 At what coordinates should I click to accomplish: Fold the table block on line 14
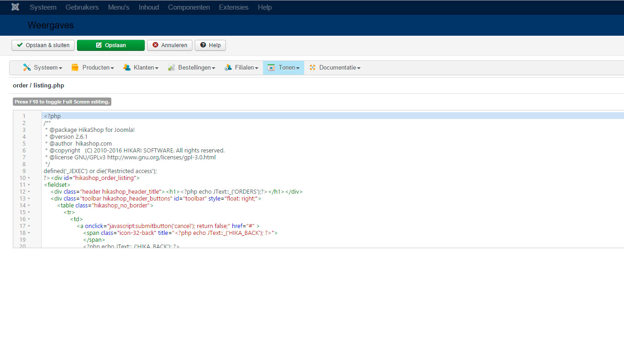(x=29, y=206)
